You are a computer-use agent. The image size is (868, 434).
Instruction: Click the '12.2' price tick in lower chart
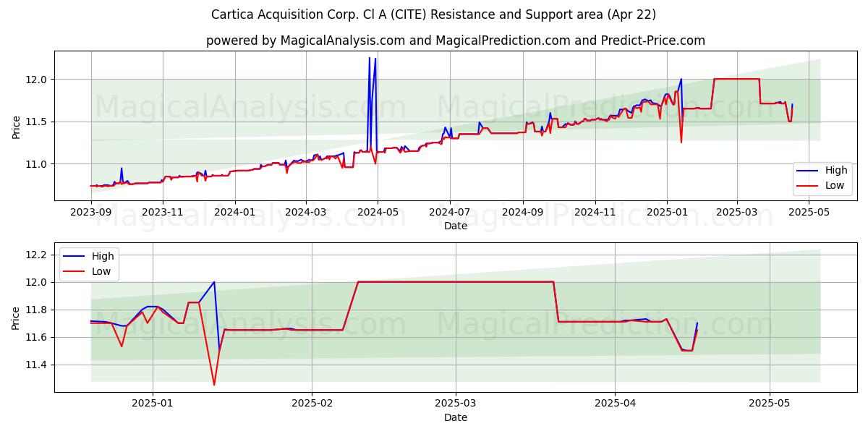pyautogui.click(x=38, y=255)
